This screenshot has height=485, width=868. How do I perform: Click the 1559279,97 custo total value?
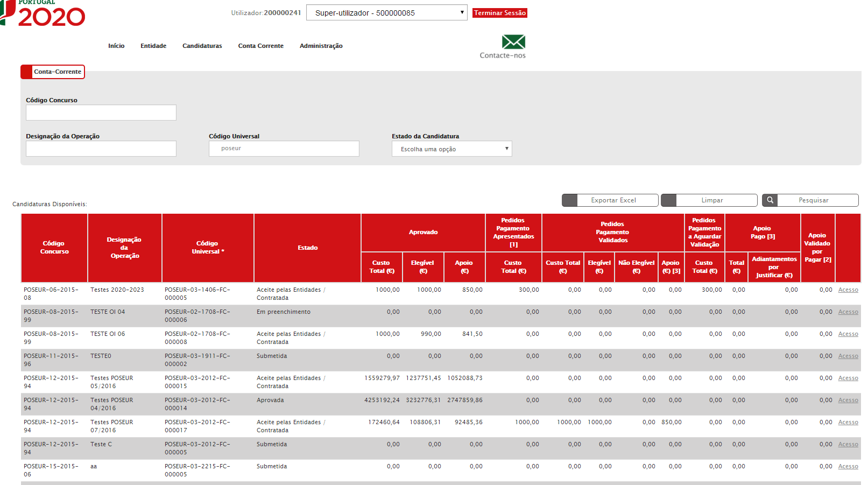click(382, 378)
